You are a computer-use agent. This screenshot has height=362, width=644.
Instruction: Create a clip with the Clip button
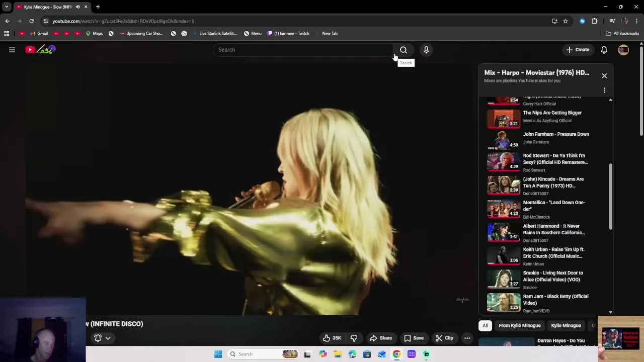tap(444, 338)
